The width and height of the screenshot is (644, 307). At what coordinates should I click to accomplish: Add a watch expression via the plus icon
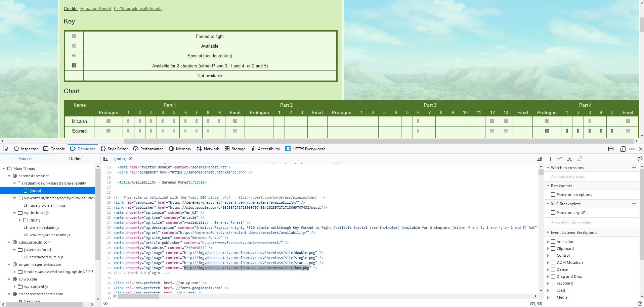coord(634,167)
